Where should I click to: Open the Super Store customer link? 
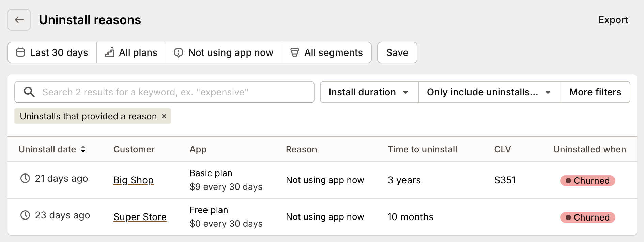tap(140, 217)
